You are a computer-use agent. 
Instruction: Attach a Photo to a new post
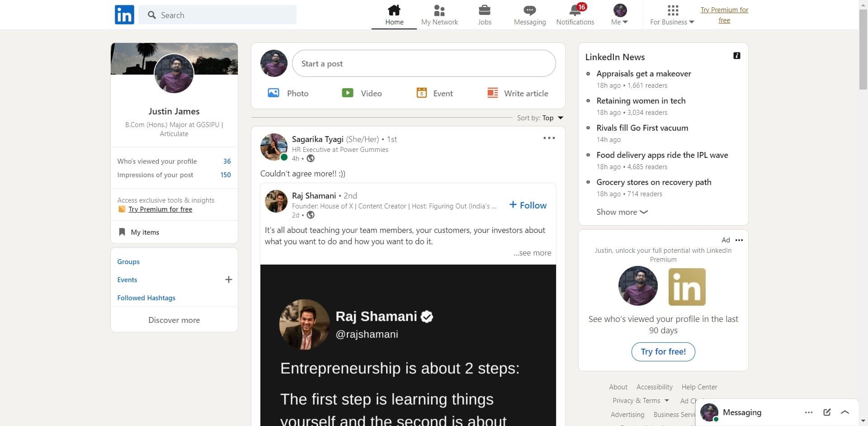[x=288, y=93]
